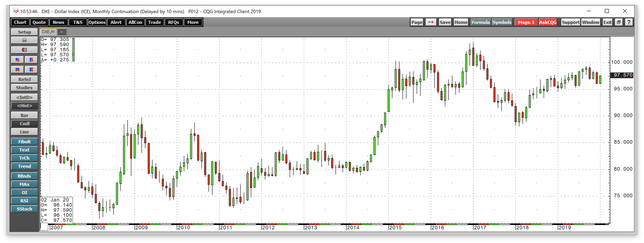Open the Support menu
This screenshot has height=243, width=644.
click(x=570, y=22)
